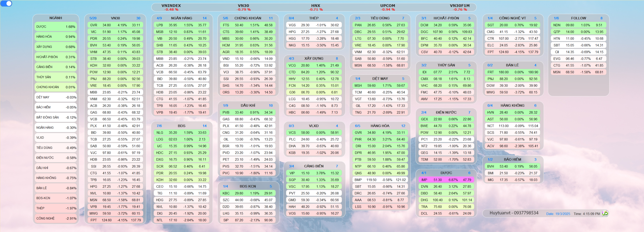644x232 pixels.
Task: Select the PAN row in the TIÊU DÙNG panel
Action: click(380, 25)
